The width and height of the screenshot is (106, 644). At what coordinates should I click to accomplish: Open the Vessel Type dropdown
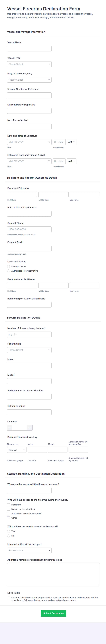[x=29, y=64]
